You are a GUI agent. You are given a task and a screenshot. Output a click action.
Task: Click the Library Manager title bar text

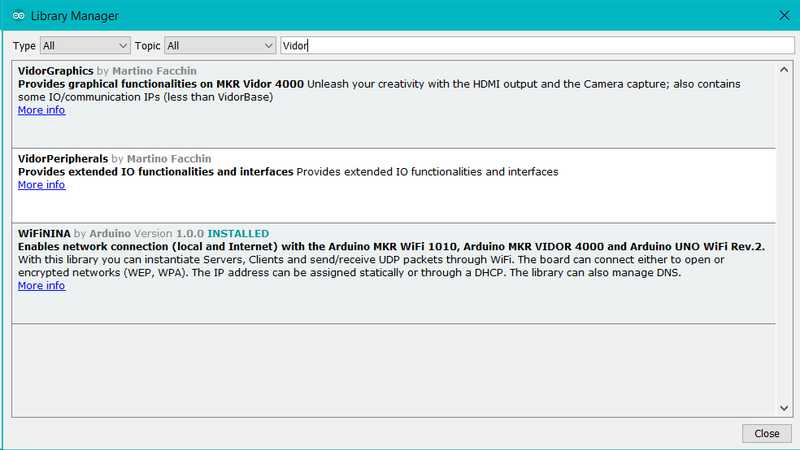[76, 15]
